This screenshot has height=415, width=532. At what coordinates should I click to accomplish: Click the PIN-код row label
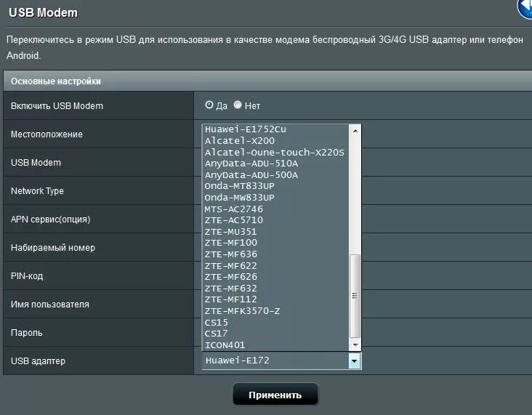[x=27, y=276]
